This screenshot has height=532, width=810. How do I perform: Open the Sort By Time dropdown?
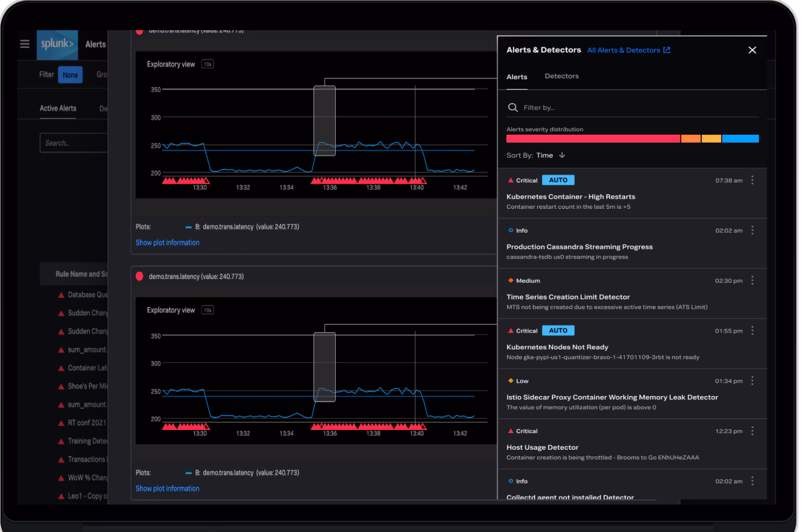545,155
